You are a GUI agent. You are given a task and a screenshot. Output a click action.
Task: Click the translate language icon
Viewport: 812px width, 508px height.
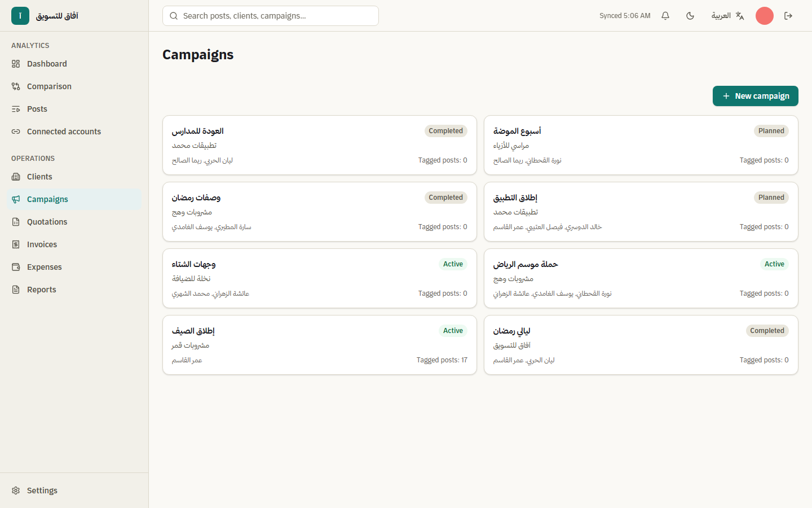[x=740, y=16]
